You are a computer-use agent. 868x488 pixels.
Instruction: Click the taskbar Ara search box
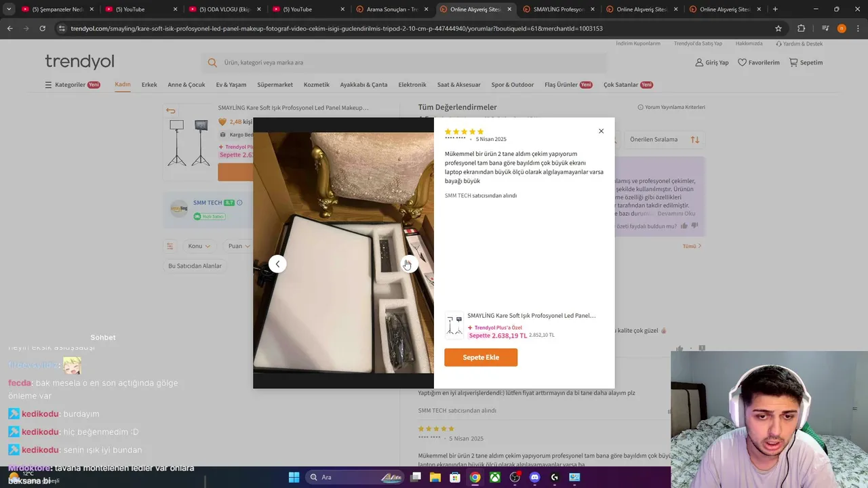coord(355,477)
